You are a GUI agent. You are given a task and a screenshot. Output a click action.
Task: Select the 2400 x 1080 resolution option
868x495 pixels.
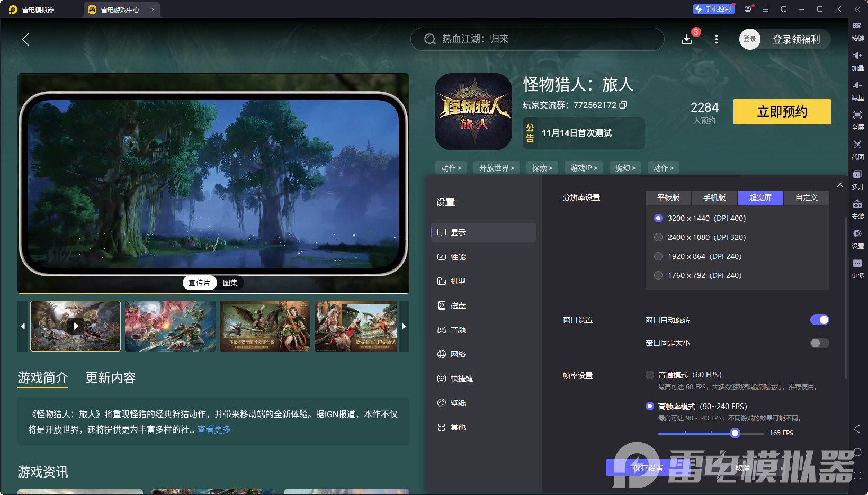[658, 237]
